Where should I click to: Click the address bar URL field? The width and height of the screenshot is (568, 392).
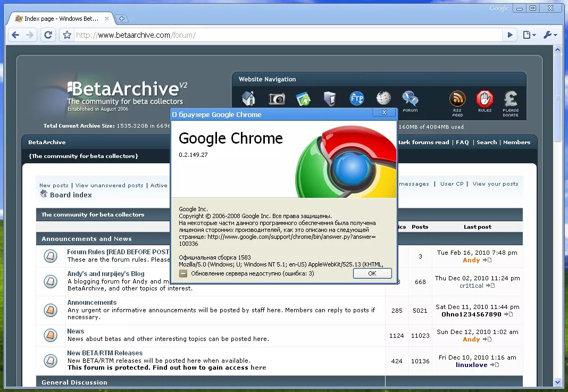(x=288, y=35)
